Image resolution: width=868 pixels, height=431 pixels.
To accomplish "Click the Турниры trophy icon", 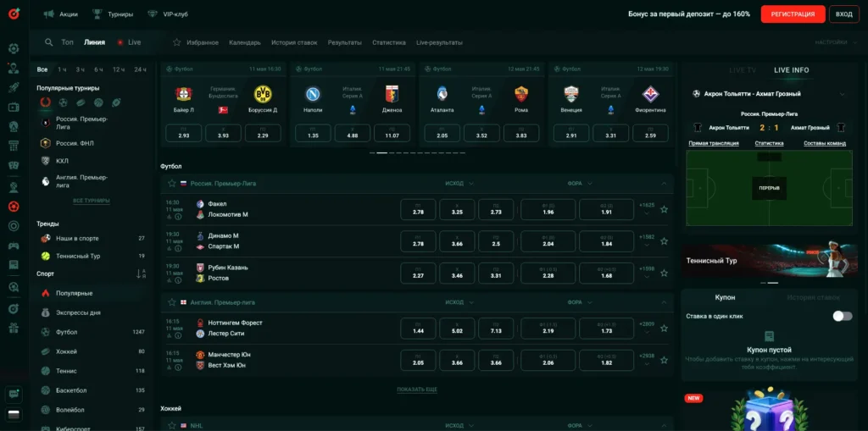I will coord(97,14).
